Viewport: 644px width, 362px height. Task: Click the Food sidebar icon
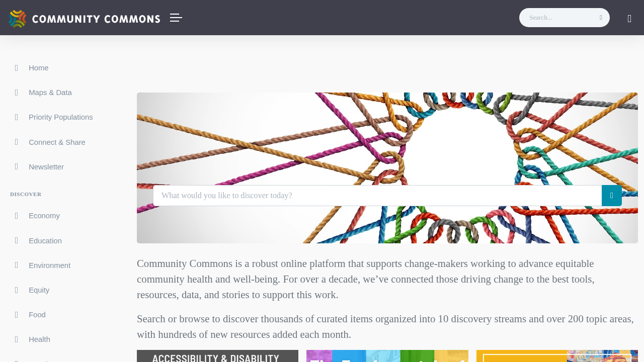pyautogui.click(x=17, y=315)
